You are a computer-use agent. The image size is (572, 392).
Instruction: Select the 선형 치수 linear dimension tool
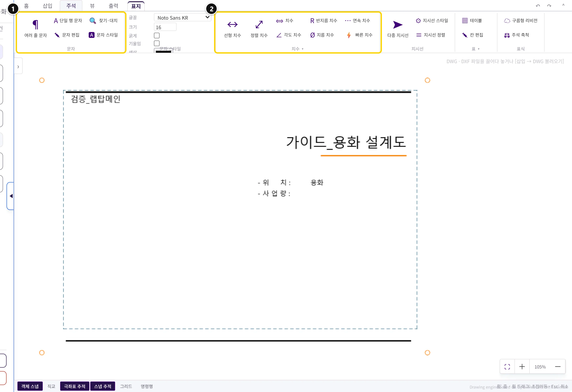pos(232,29)
